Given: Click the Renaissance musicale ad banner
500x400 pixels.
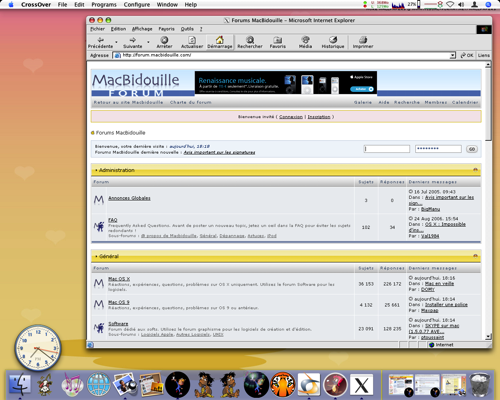Looking at the screenshot, I should click(286, 82).
